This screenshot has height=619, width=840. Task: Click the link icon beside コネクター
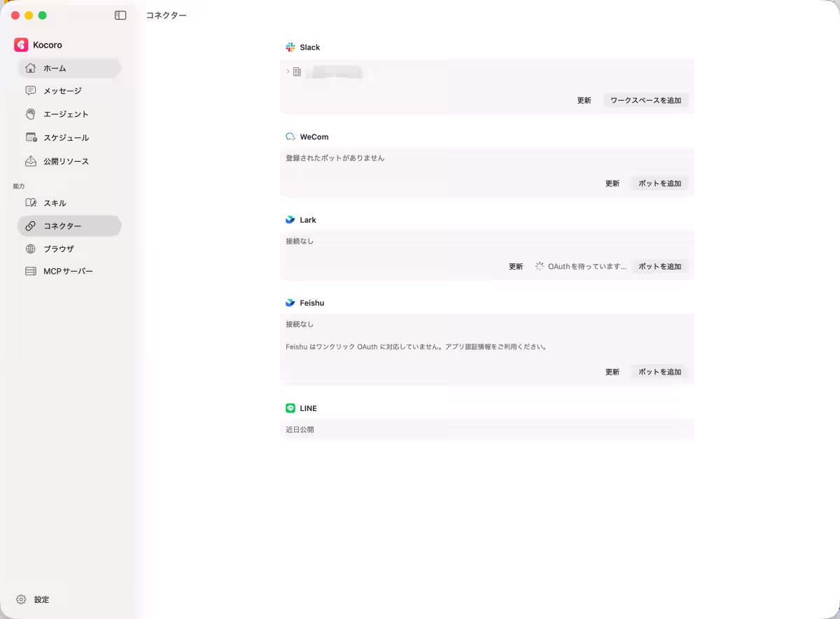pos(31,226)
